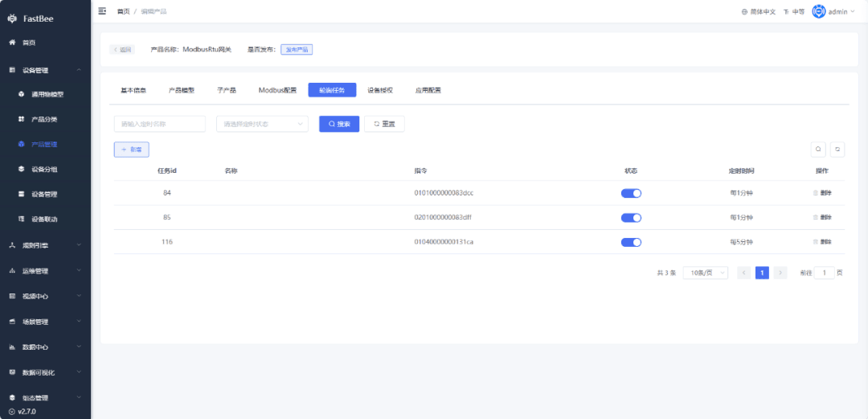Click command text 01040000000131ca
This screenshot has height=419, width=868.
444,241
